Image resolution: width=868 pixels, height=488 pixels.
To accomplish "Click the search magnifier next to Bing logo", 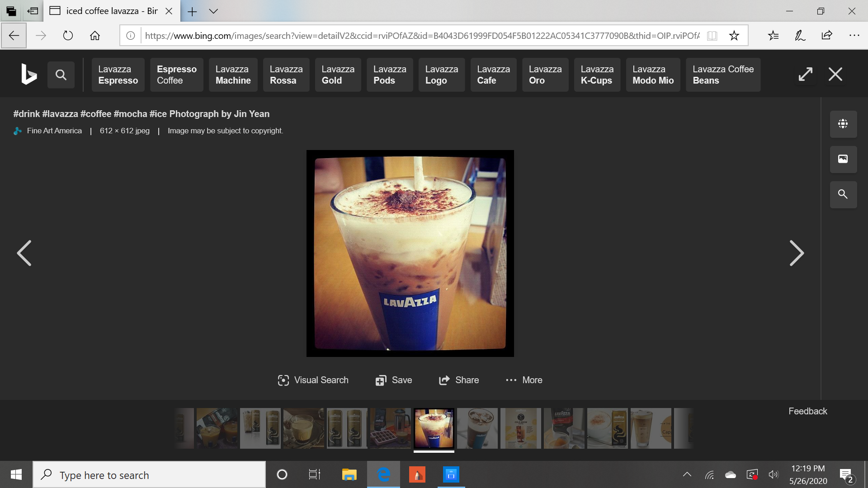I will (61, 75).
